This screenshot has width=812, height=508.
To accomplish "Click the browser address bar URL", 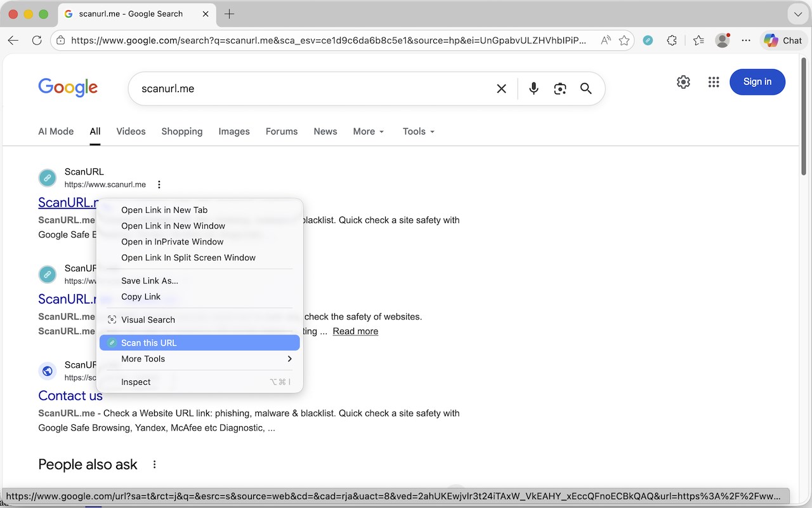I will 329,40.
